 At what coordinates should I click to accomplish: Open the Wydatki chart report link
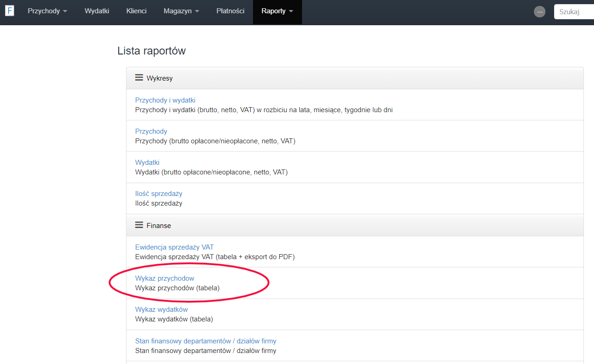pyautogui.click(x=147, y=163)
